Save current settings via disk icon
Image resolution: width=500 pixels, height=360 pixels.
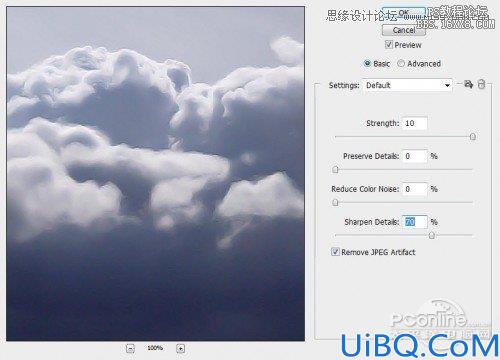coord(468,84)
